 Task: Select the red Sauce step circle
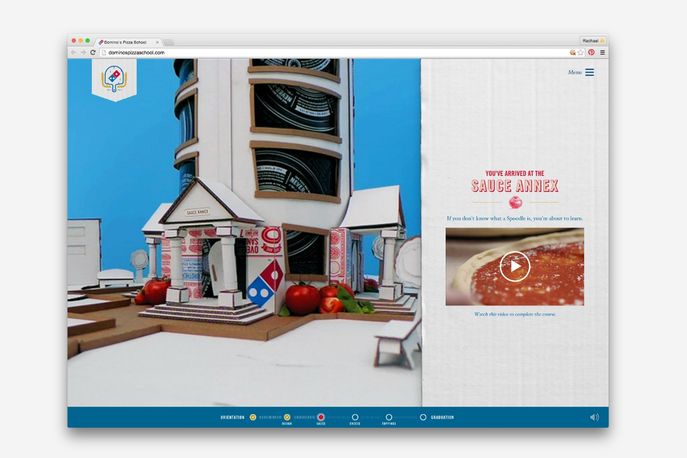[321, 417]
